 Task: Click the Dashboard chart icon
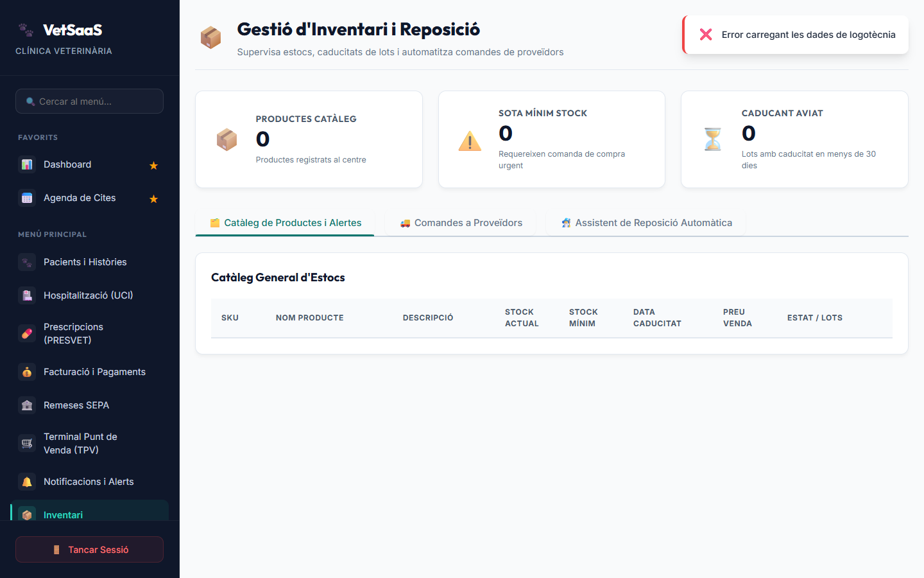click(x=27, y=165)
